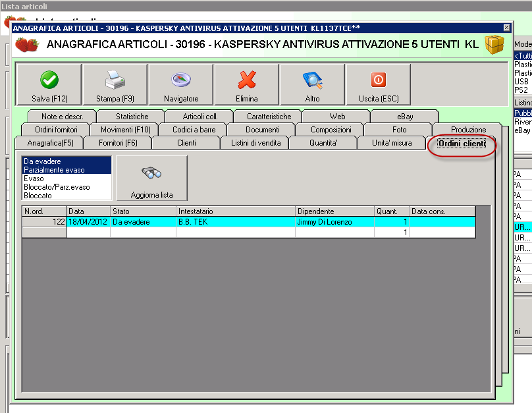The width and height of the screenshot is (532, 413).
Task: Open the Composizioni tab
Action: click(331, 130)
